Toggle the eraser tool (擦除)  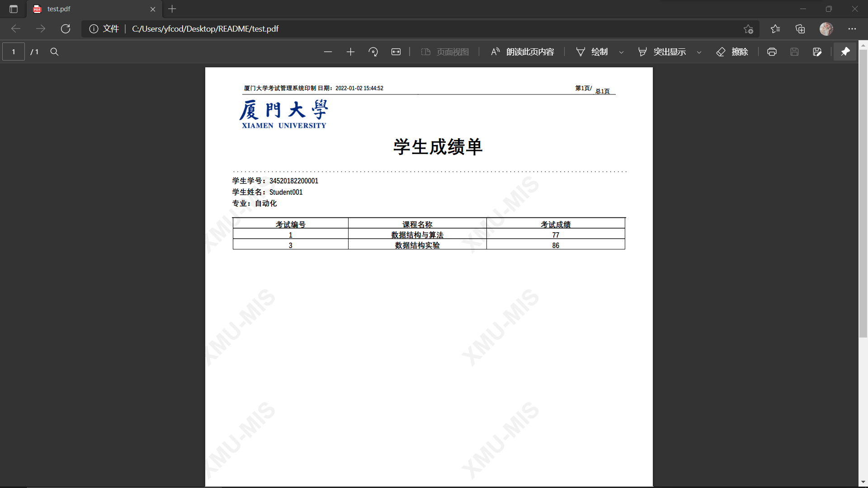732,52
